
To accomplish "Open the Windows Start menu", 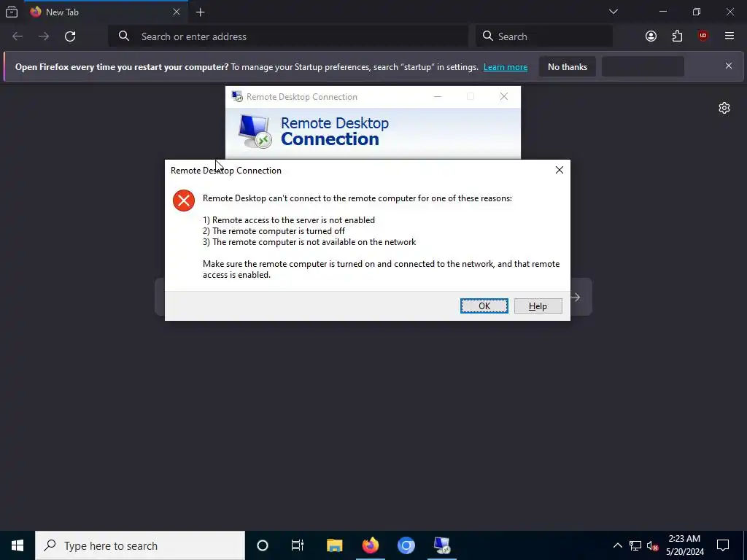I will 18,545.
